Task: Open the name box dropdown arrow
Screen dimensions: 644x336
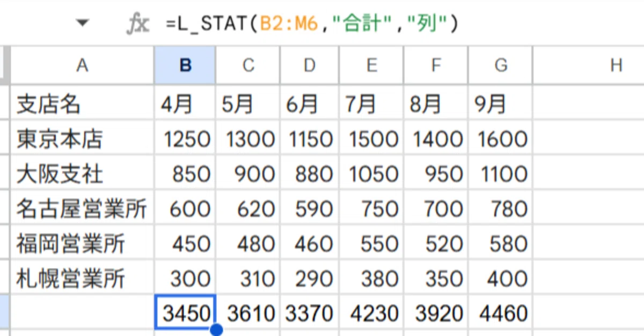Action: click(82, 23)
